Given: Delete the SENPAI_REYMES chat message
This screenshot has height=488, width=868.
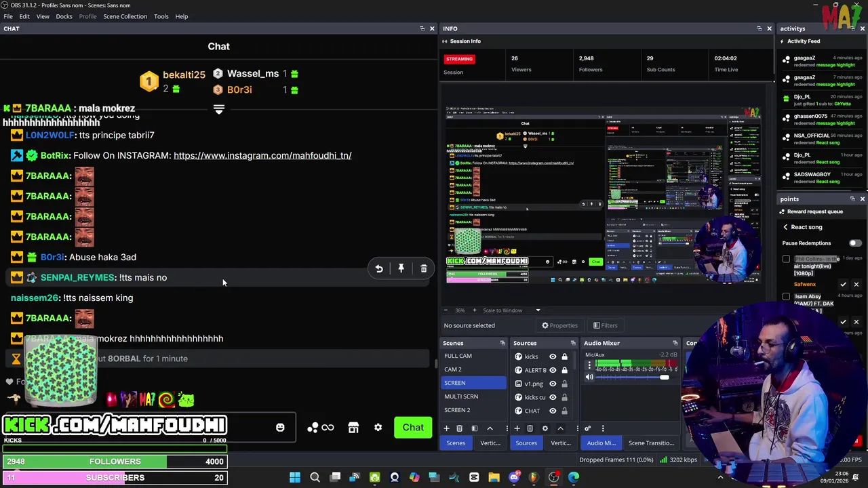Looking at the screenshot, I should click(424, 269).
